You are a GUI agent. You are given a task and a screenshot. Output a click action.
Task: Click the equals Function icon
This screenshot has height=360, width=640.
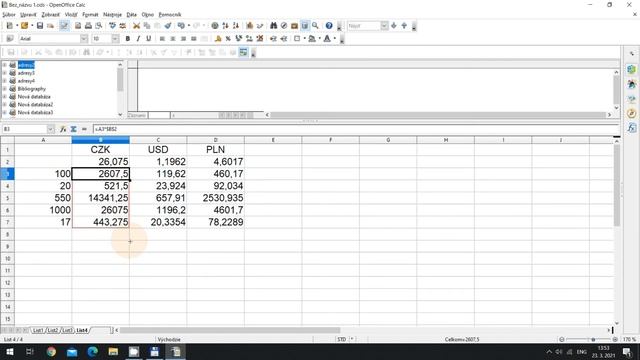[84, 129]
